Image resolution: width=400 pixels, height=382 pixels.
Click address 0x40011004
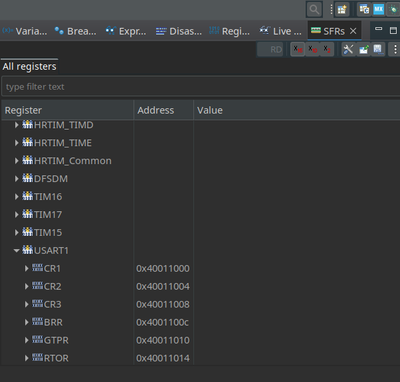click(x=163, y=287)
